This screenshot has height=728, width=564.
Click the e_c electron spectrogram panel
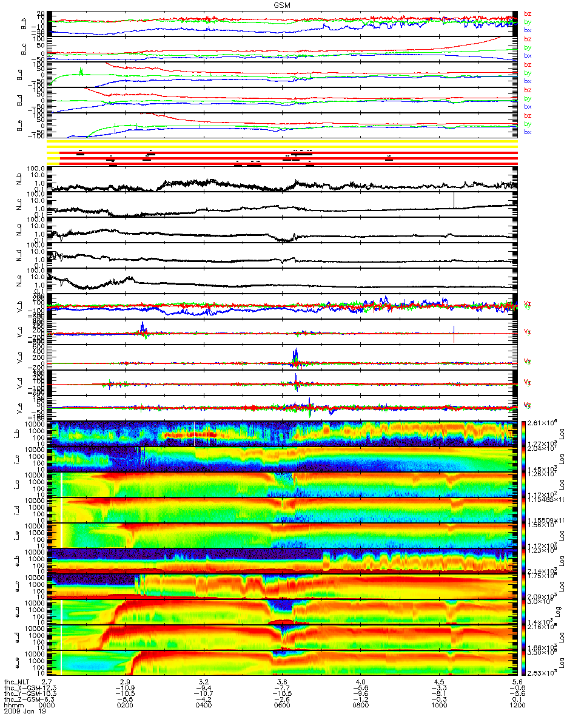click(283, 587)
